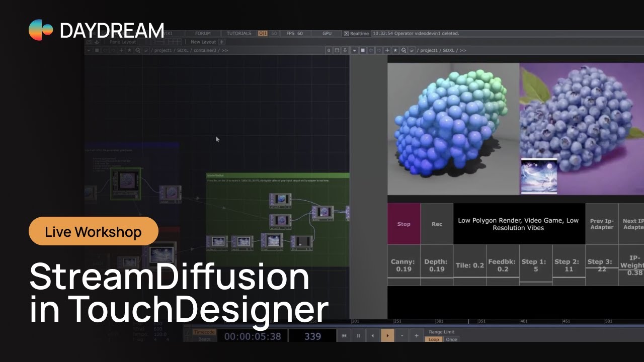
Task: Click Pane Layout label
Action: [x=123, y=42]
